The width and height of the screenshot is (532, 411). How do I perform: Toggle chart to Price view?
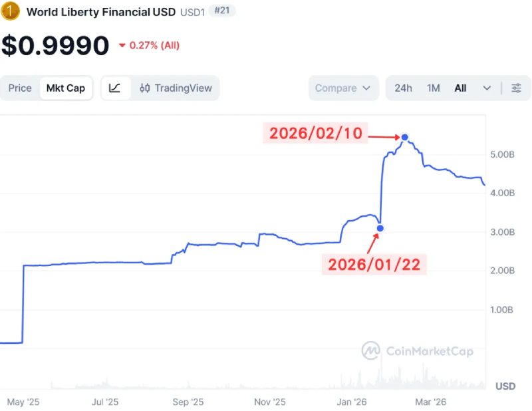[x=20, y=88]
